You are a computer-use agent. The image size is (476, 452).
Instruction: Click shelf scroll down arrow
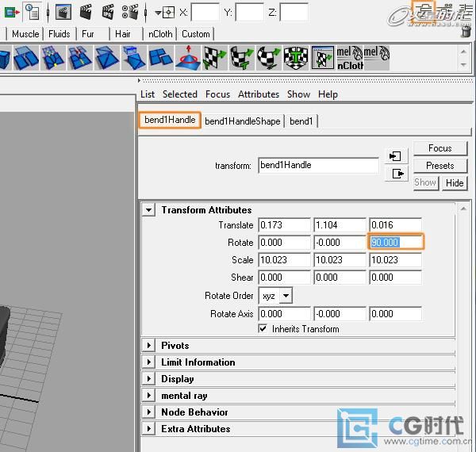(x=463, y=64)
